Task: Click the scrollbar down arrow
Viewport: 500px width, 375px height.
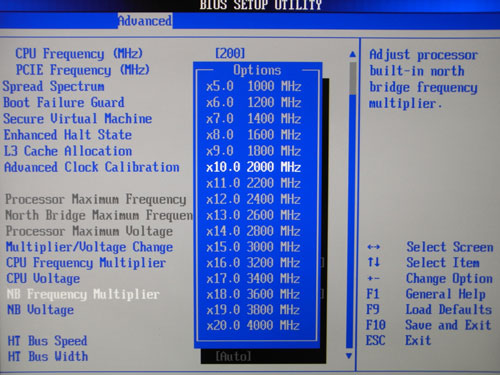Action: tap(349, 356)
